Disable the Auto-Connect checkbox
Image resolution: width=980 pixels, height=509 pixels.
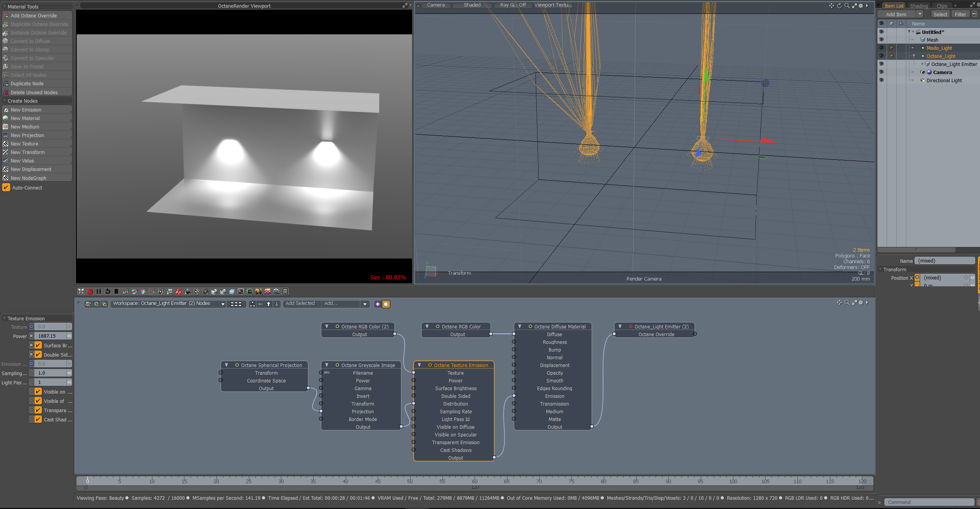[x=6, y=188]
